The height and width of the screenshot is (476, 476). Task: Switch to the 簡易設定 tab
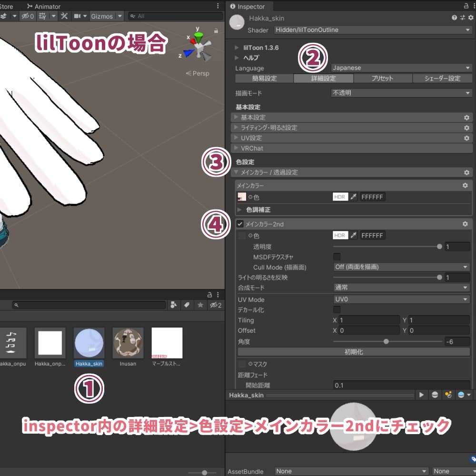(264, 79)
